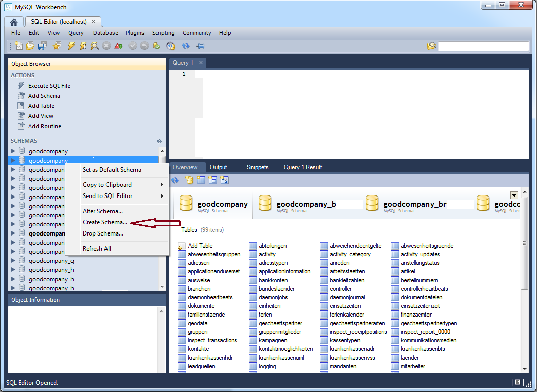Toggle the continue-on-error warning arrow icon

pos(118,46)
